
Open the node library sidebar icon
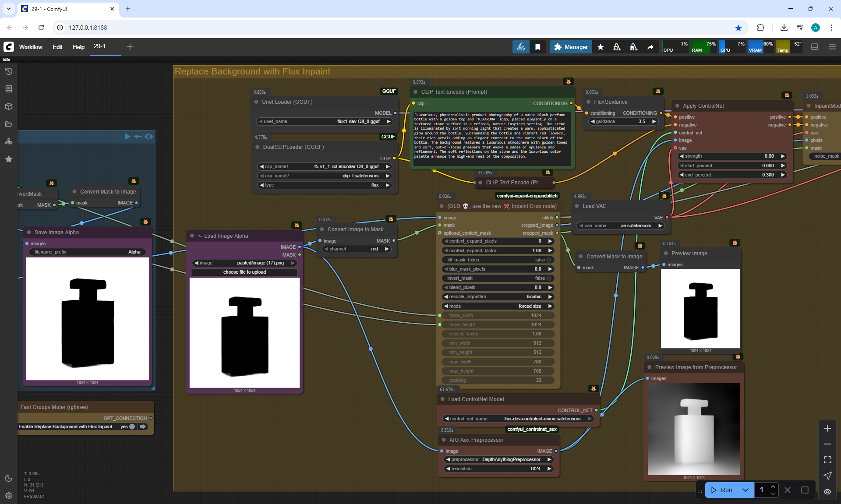point(9,89)
